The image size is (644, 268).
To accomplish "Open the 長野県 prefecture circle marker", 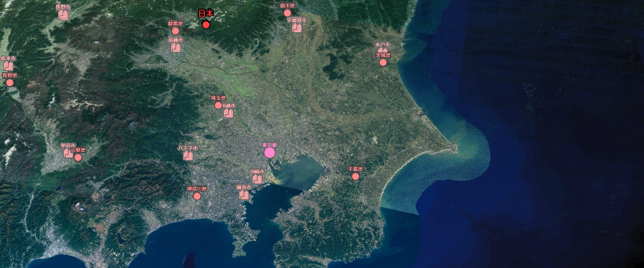I will tap(10, 83).
